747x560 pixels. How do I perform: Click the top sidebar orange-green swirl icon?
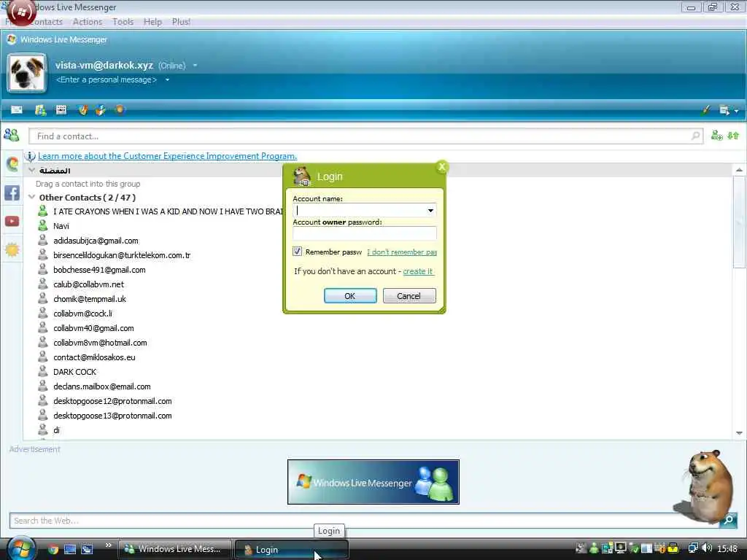[x=12, y=164]
